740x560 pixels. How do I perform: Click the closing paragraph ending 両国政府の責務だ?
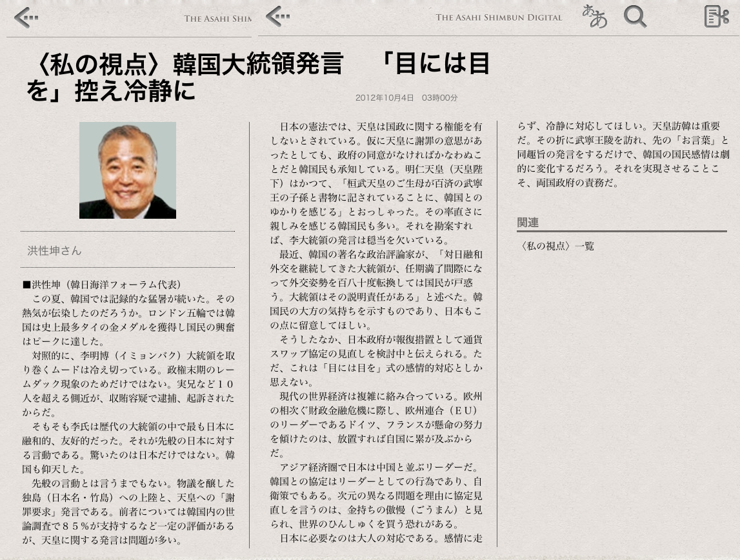click(621, 154)
